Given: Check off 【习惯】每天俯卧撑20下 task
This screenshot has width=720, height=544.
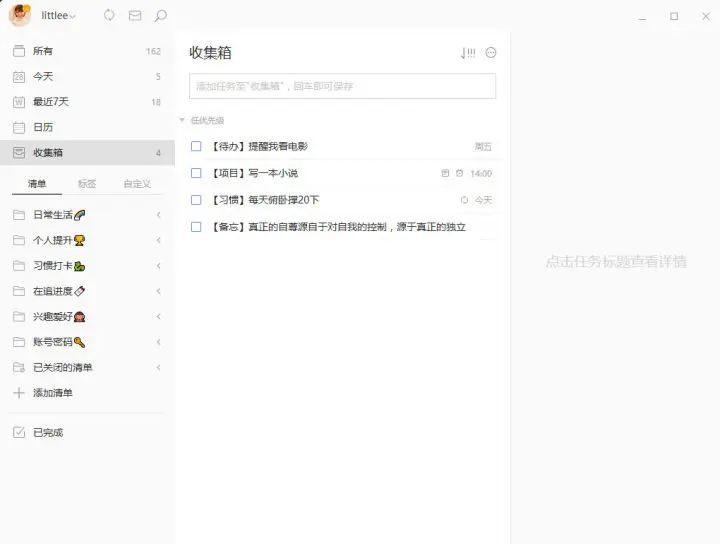Looking at the screenshot, I should click(196, 200).
